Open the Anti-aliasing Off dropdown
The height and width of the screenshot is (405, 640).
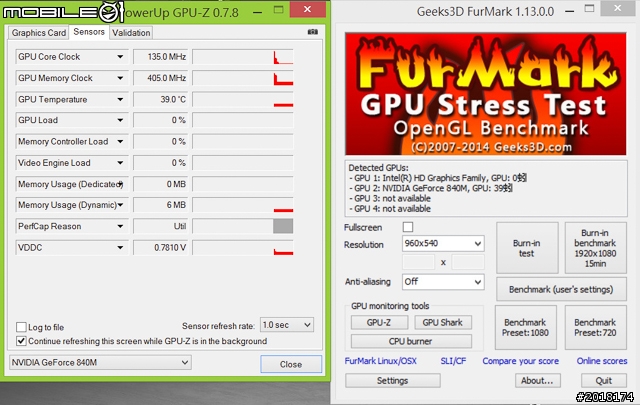click(x=443, y=282)
